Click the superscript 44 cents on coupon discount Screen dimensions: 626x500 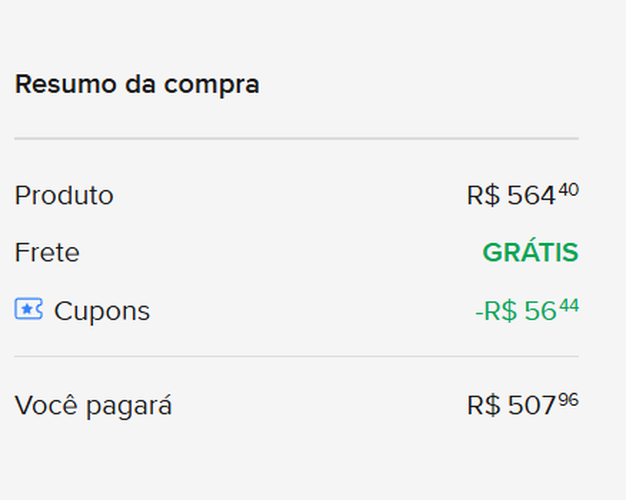568,304
